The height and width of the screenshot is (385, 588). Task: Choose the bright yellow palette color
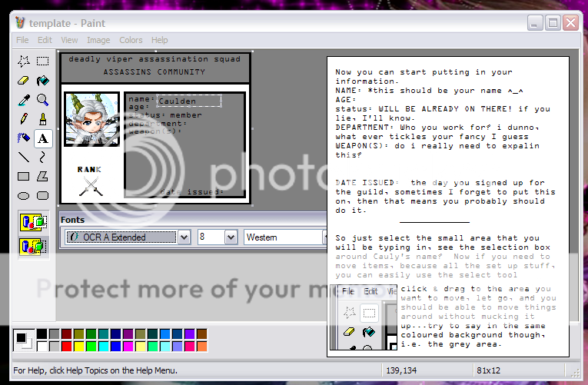click(78, 347)
